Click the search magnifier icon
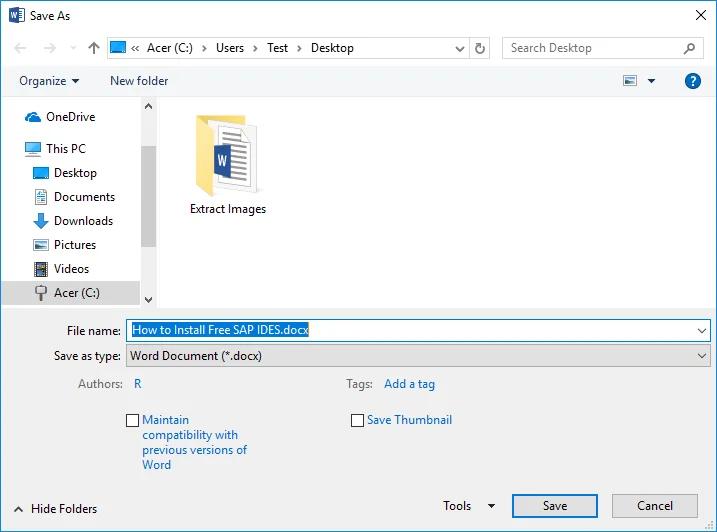The height and width of the screenshot is (532, 717). 689,48
